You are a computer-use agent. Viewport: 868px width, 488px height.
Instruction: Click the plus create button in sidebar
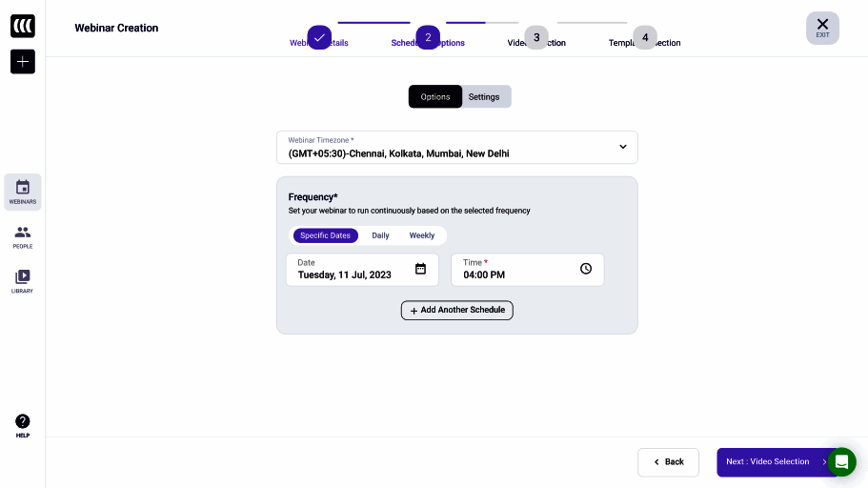(x=23, y=62)
